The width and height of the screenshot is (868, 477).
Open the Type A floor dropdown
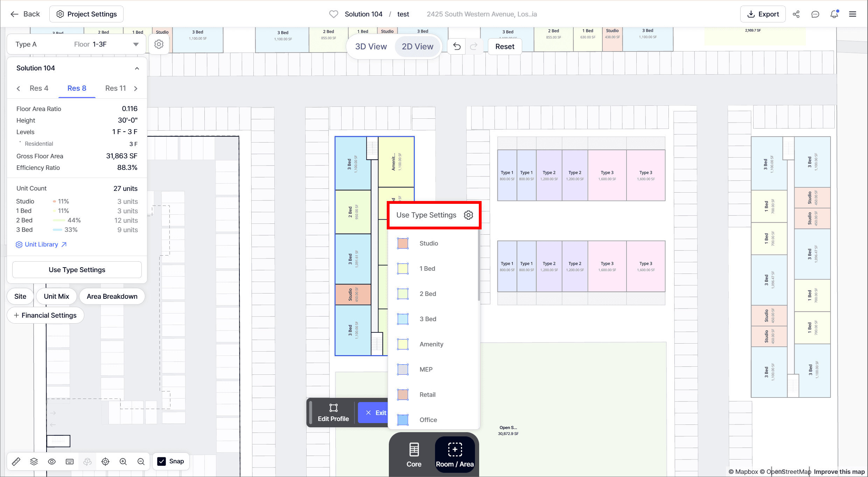pos(136,44)
